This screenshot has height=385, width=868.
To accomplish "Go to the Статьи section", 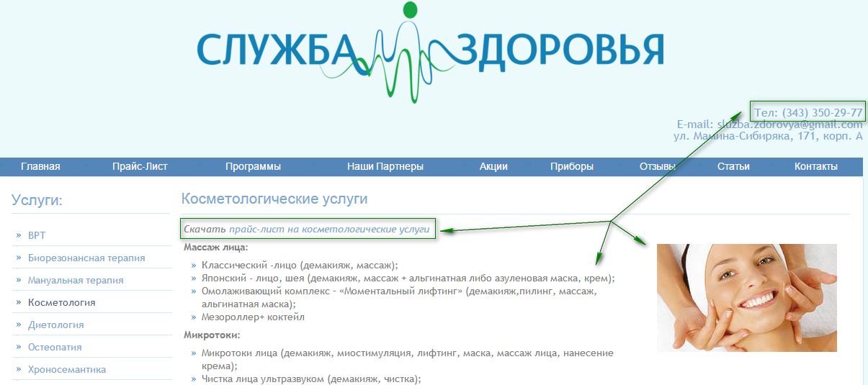I will click(x=733, y=166).
